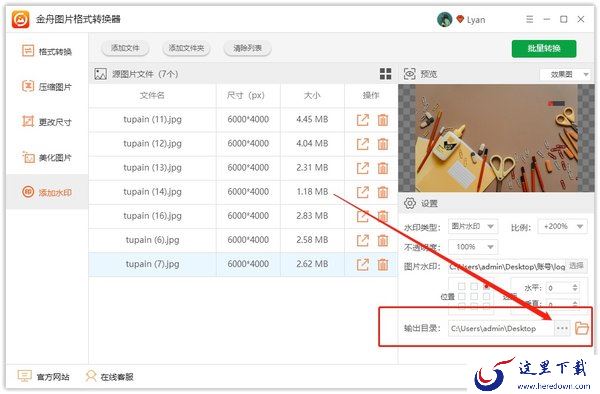The height and width of the screenshot is (394, 600).
Task: Select middle-right watermark position box
Action: (486, 296)
